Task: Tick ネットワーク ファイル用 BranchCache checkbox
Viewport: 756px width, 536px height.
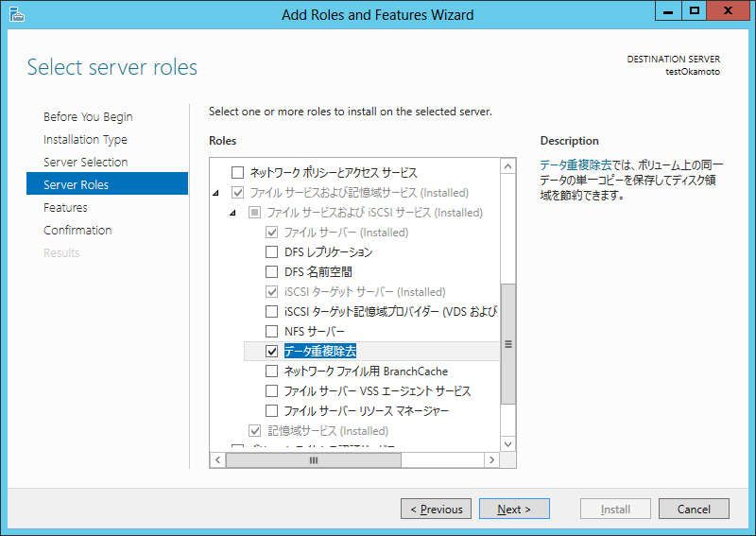Action: (272, 372)
